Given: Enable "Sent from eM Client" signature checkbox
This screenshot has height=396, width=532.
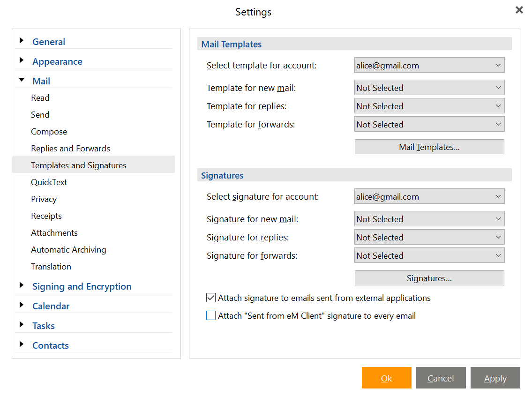Looking at the screenshot, I should pos(211,315).
